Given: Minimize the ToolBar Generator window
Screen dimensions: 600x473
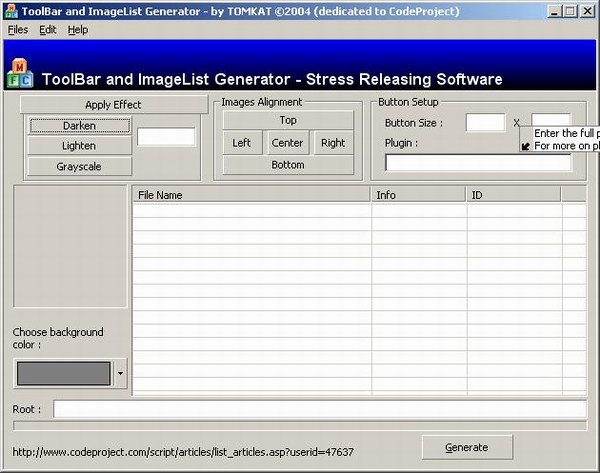Looking at the screenshot, I should (554, 11).
